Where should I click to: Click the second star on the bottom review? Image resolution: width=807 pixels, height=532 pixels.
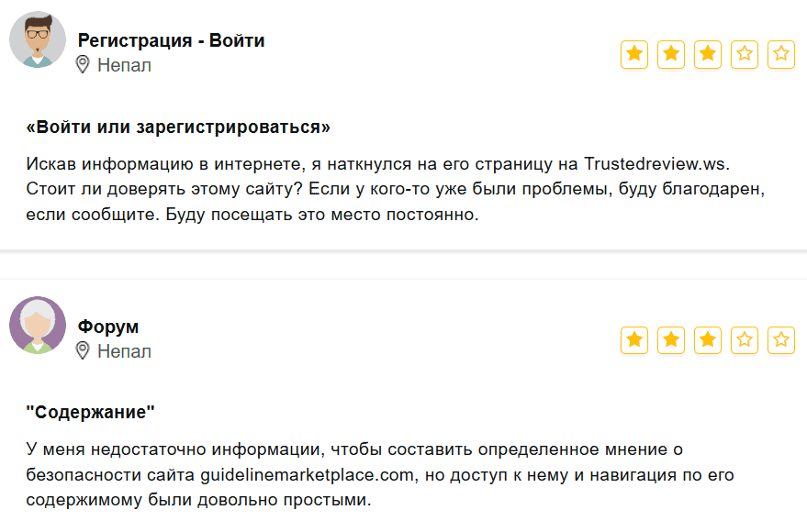point(670,339)
